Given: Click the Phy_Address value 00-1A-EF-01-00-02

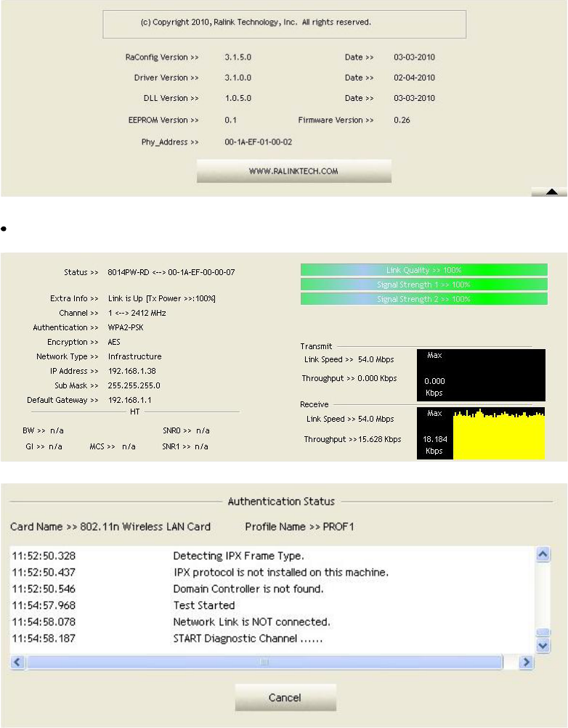Looking at the screenshot, I should click(x=259, y=142).
